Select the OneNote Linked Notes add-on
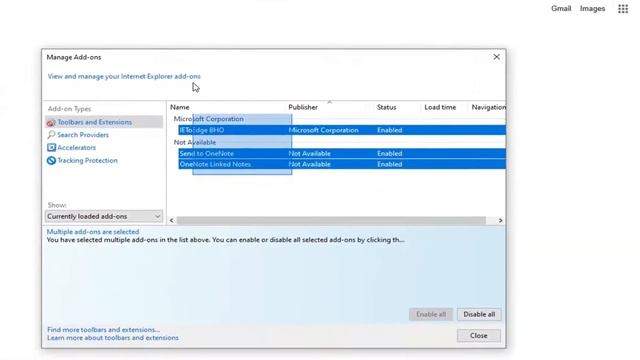640x360 pixels. click(342, 164)
